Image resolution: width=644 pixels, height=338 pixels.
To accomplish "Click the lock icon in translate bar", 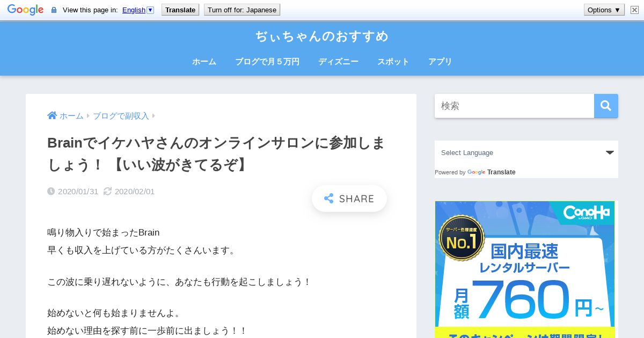I will [54, 10].
